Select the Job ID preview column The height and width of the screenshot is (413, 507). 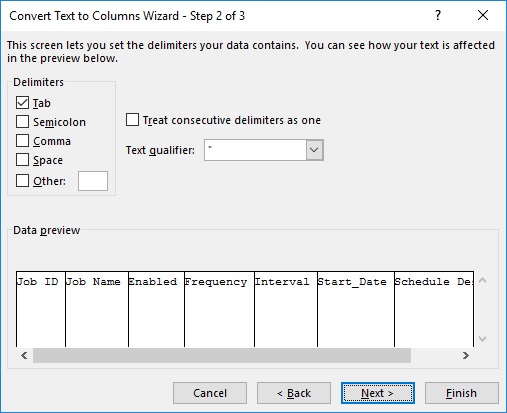tap(41, 309)
